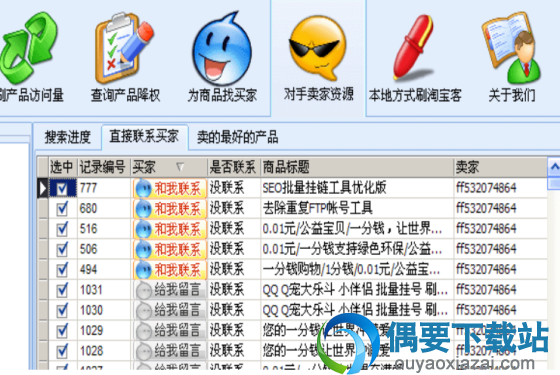This screenshot has width=560, height=375.
Task: Select product title SEO批量挂链工具优化版
Action: click(x=324, y=188)
